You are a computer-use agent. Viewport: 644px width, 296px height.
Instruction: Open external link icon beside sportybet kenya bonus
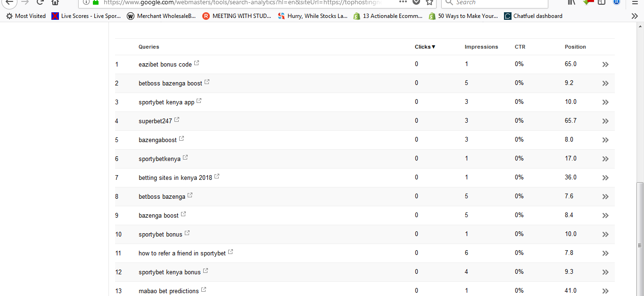206,271
